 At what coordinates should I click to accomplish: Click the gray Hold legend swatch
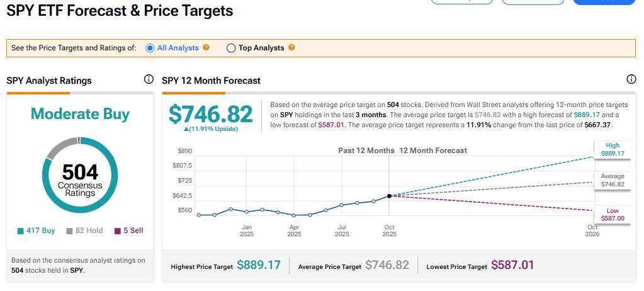(69, 231)
